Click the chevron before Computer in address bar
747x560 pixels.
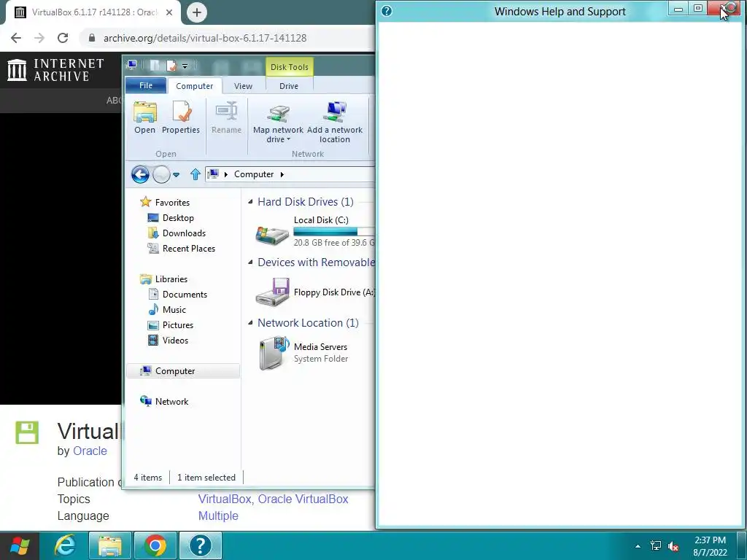226,174
